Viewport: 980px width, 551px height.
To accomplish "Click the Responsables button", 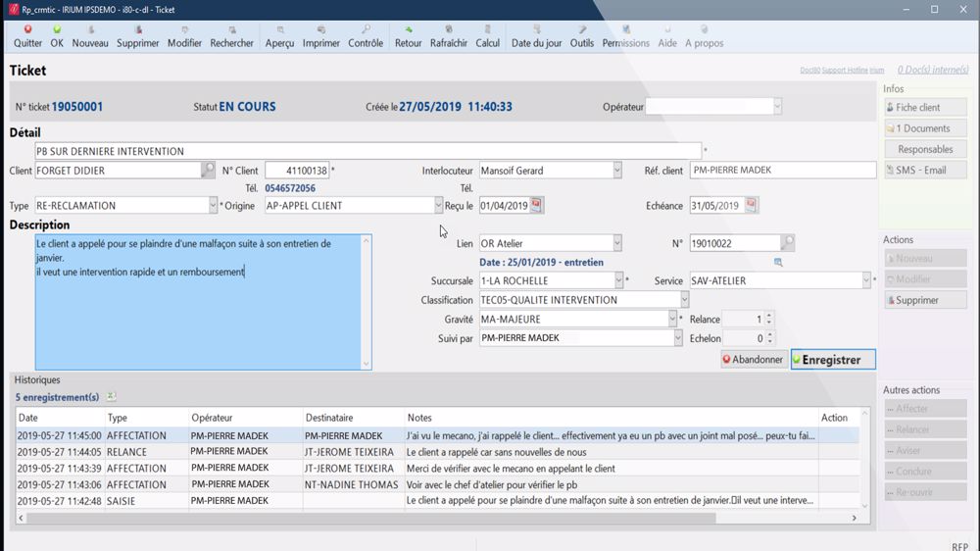I will coord(926,149).
